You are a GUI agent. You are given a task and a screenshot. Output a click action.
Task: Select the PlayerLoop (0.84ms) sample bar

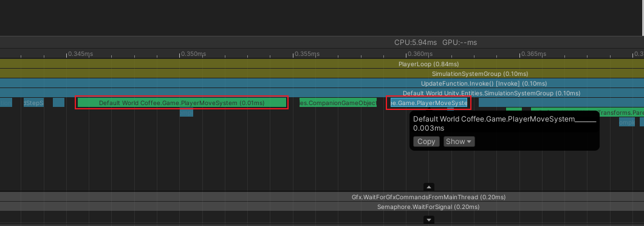[x=322, y=64]
